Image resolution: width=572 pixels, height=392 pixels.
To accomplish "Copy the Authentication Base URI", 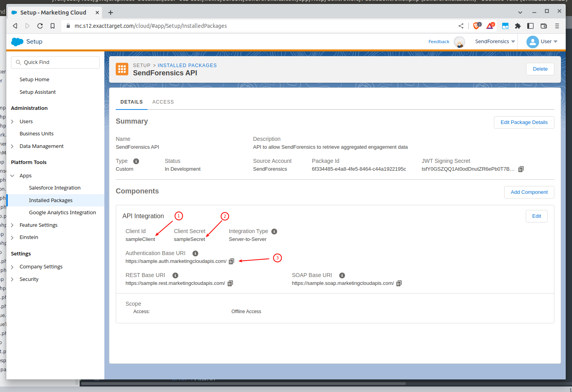I will tap(231, 261).
